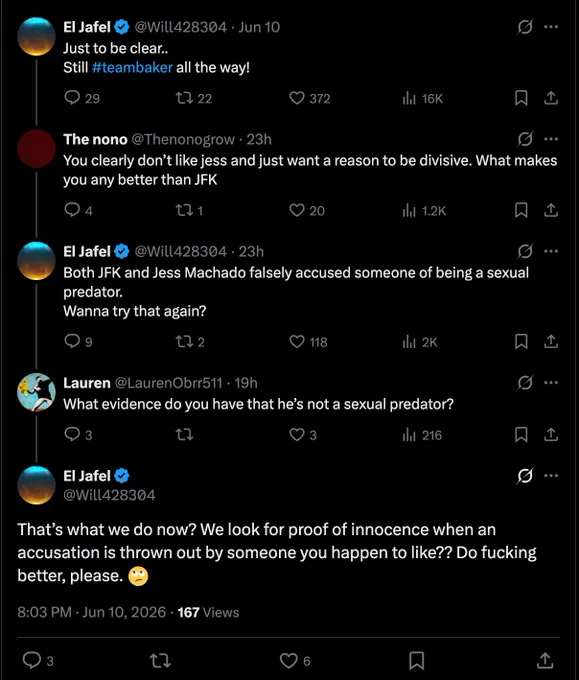Image resolution: width=579 pixels, height=680 pixels.
Task: Repost The nono's reply about JFK
Action: pos(189,211)
